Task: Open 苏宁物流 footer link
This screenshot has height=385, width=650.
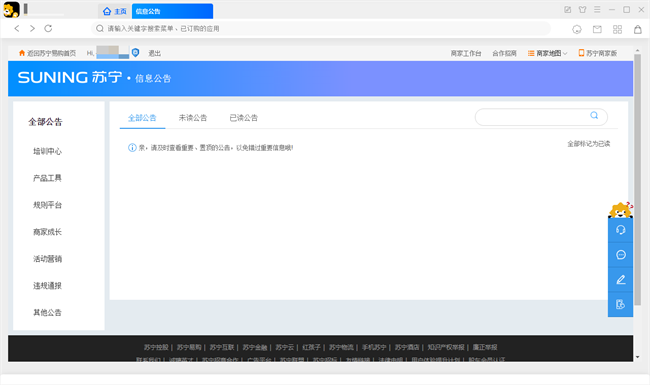Action: 341,347
